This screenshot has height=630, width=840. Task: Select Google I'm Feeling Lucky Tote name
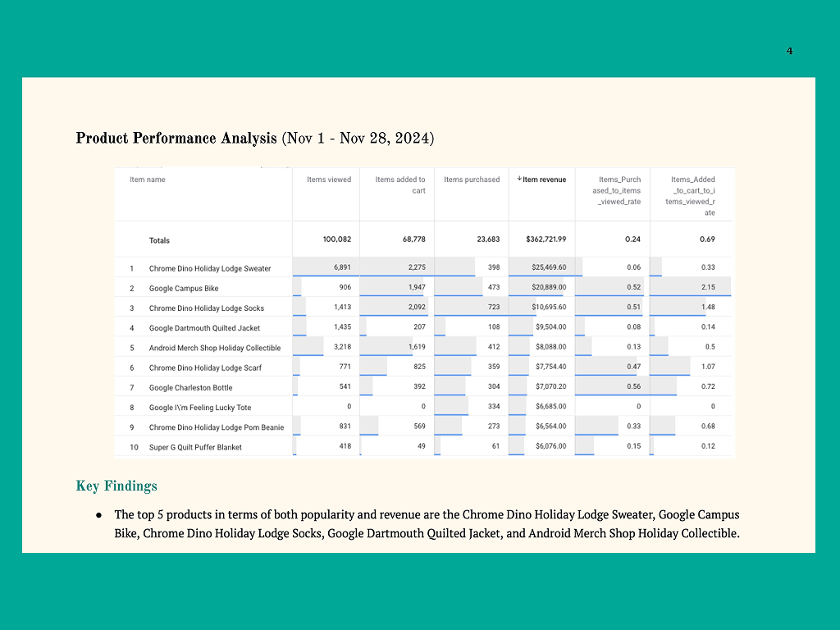tap(200, 407)
